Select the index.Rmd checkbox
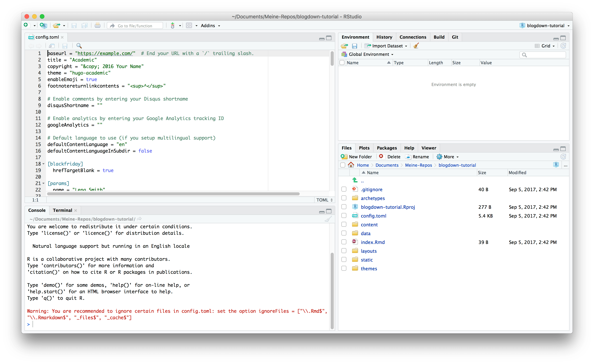The width and height of the screenshot is (594, 364). (x=344, y=242)
